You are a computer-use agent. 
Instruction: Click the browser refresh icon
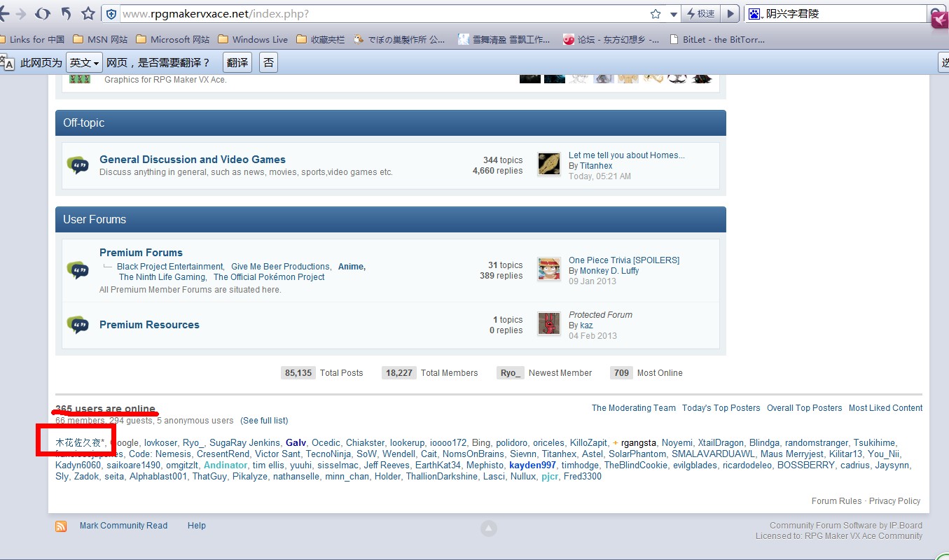pyautogui.click(x=43, y=13)
